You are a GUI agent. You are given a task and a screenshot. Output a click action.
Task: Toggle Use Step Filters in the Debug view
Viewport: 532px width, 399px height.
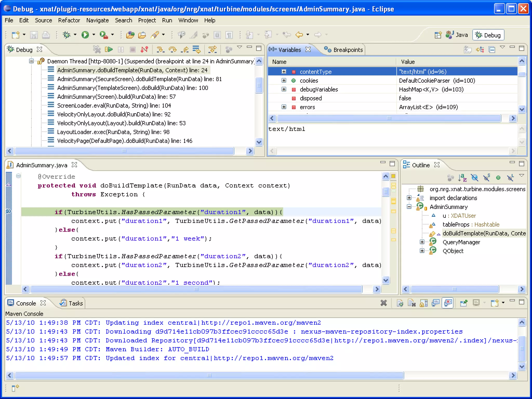pos(212,49)
